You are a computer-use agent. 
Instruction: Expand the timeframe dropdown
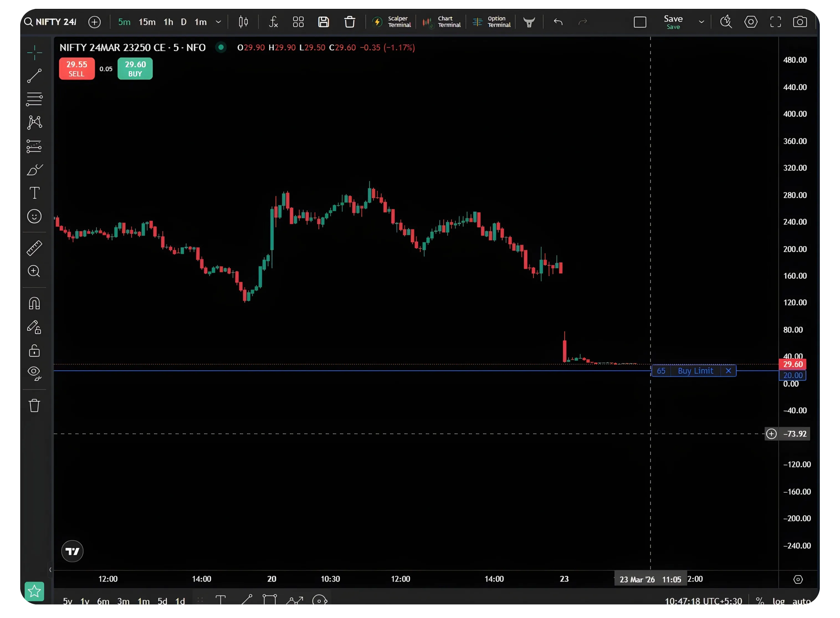(218, 22)
